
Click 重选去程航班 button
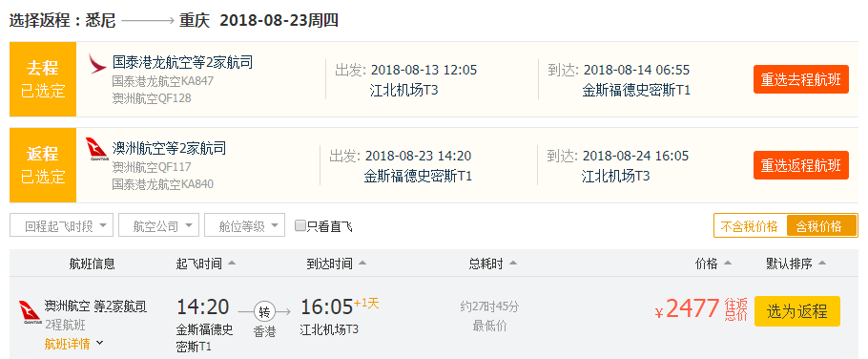(x=800, y=79)
